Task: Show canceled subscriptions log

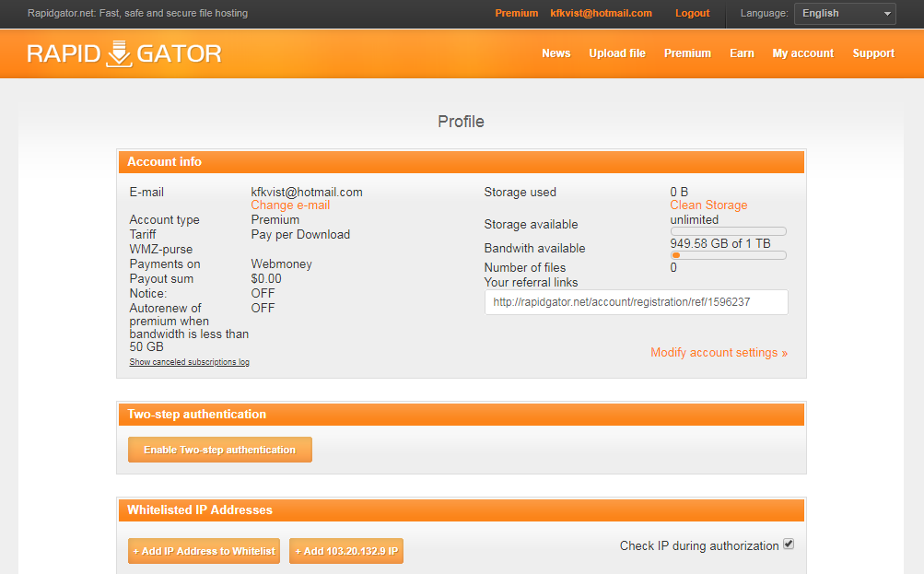Action: click(x=189, y=362)
